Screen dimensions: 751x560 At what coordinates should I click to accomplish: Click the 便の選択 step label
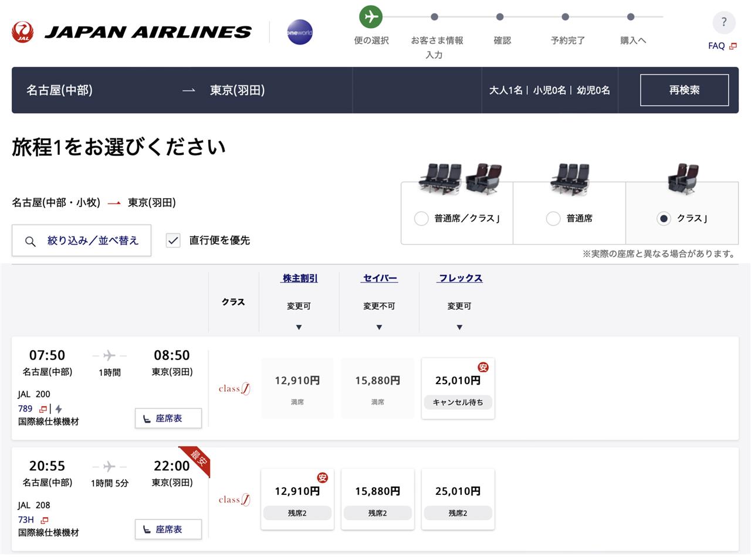371,40
